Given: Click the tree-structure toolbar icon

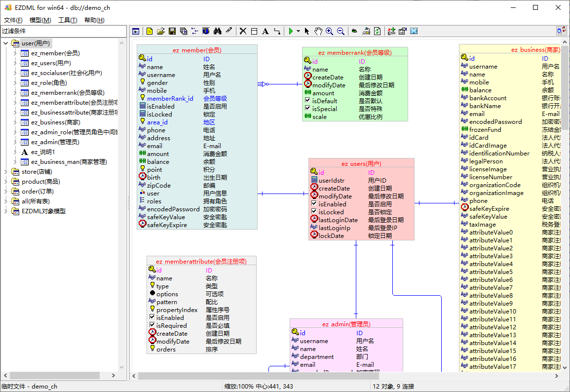Looking at the screenshot, I should click(195, 31).
